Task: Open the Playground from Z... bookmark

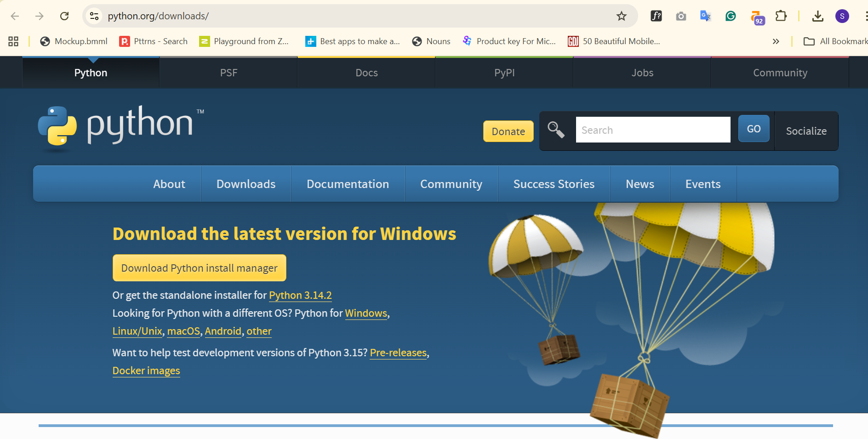Action: [244, 41]
